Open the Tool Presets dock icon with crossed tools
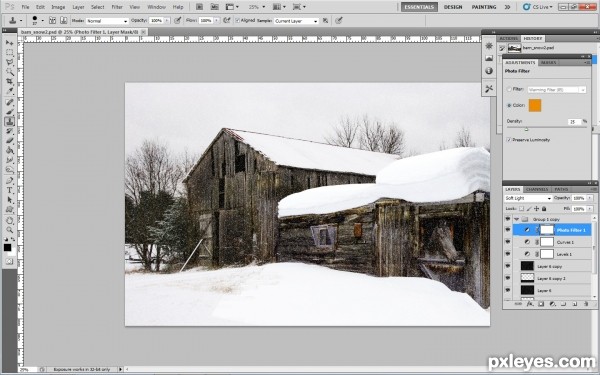Screen dimensions: 600x375 [x=489, y=89]
